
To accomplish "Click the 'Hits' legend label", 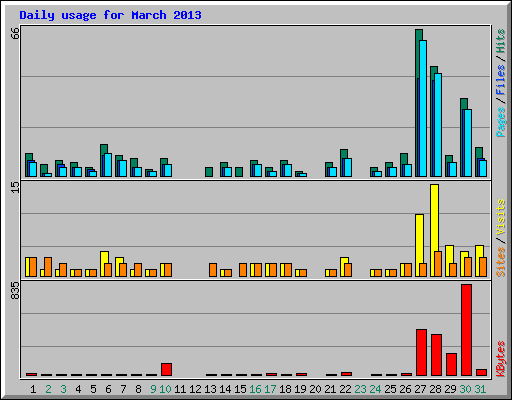I will coord(501,41).
